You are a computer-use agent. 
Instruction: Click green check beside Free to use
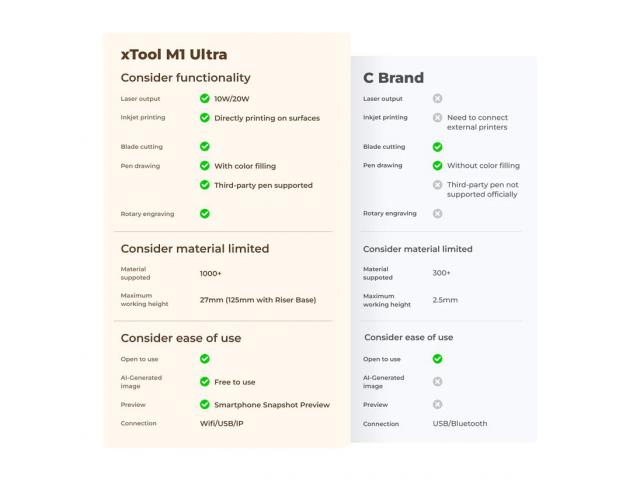coord(205,382)
